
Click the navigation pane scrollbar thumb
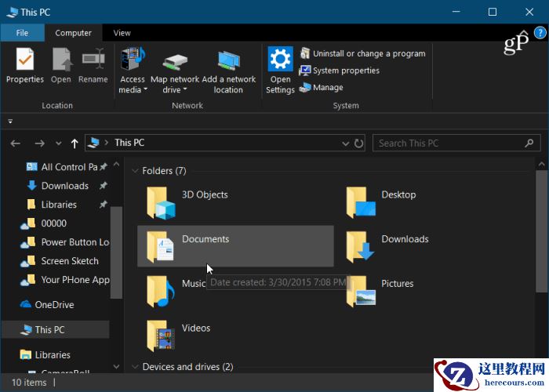click(116, 252)
